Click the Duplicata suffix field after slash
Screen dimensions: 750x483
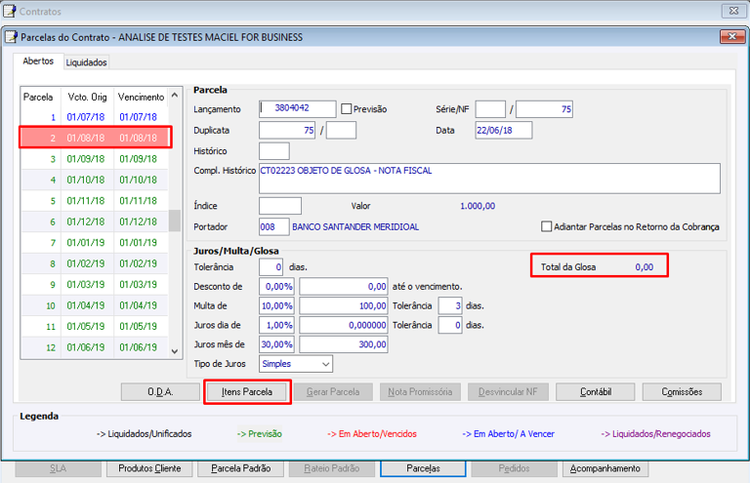point(341,130)
